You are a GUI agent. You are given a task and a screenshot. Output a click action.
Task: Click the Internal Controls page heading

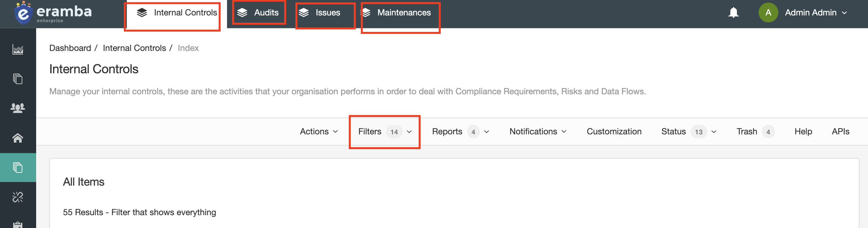tap(94, 69)
